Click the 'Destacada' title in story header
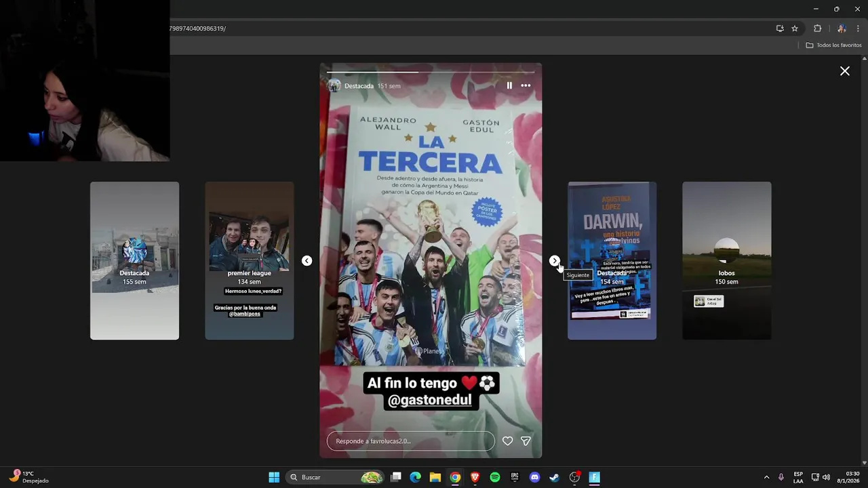Viewport: 868px width, 488px height. [359, 86]
